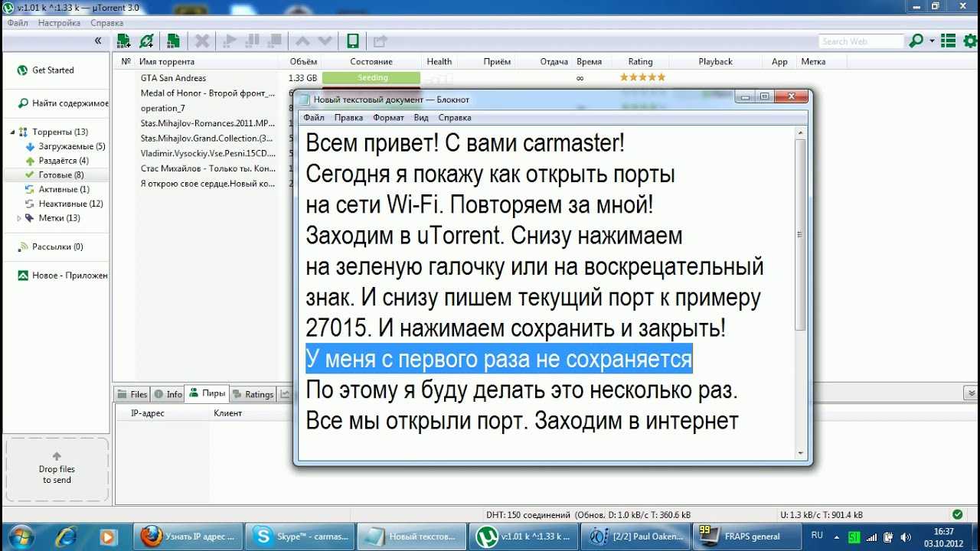This screenshot has height=551, width=980.
Task: Click the Pause torrent toolbar icon
Action: point(252,41)
